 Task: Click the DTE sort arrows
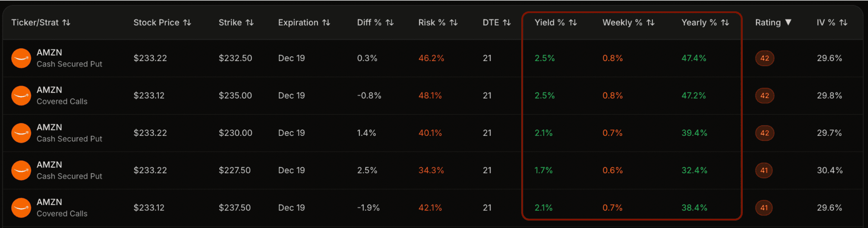pyautogui.click(x=507, y=23)
